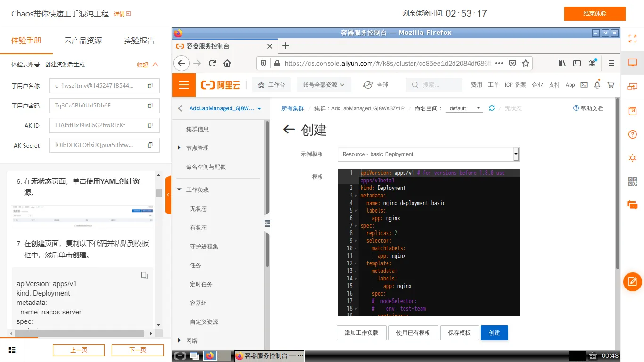Click the blue 创建 button

[x=495, y=333]
